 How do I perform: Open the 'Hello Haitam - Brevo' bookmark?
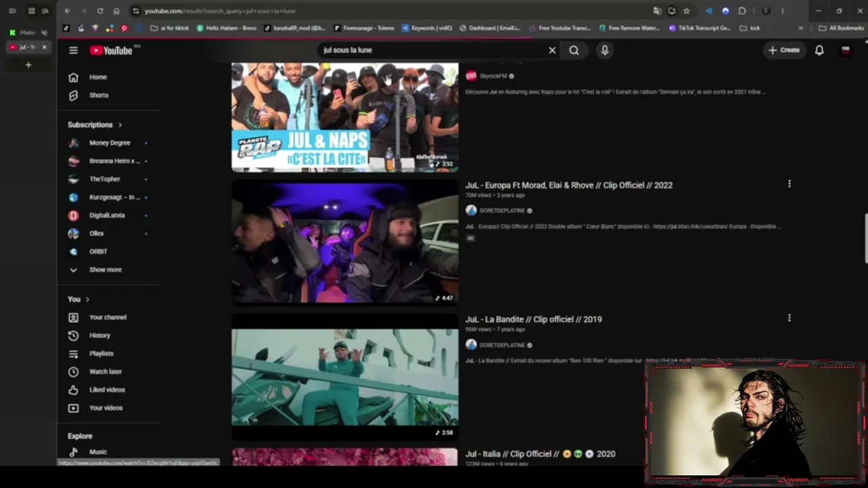[x=226, y=28]
